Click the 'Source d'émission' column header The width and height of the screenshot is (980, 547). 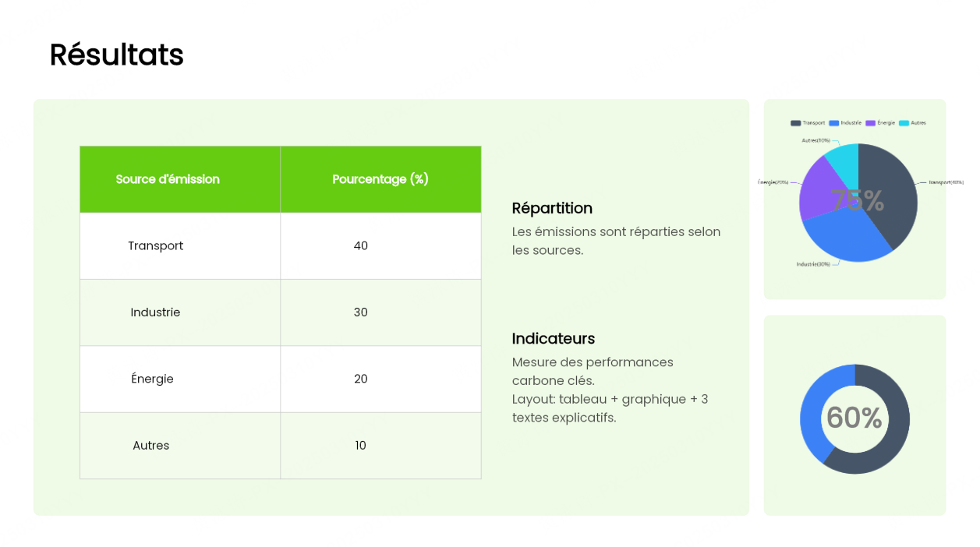(168, 179)
